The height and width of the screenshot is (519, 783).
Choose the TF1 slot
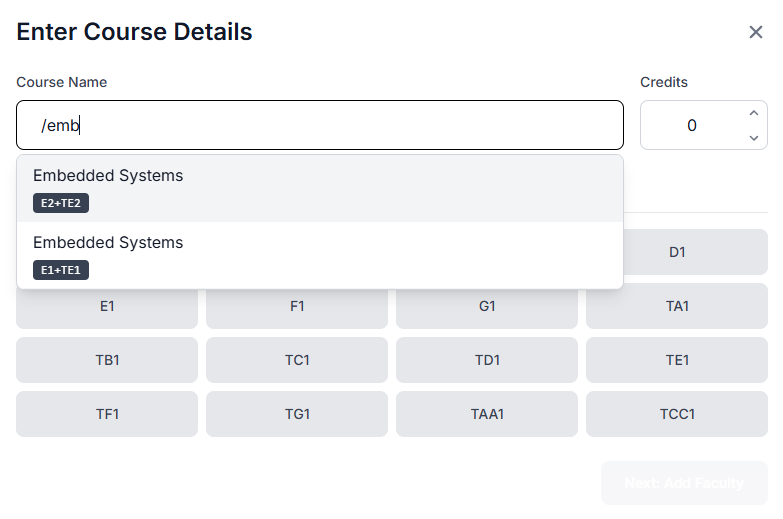coord(107,414)
